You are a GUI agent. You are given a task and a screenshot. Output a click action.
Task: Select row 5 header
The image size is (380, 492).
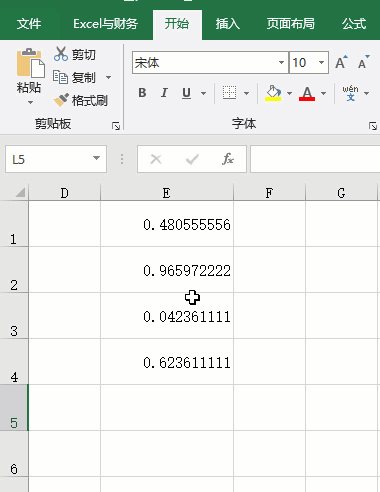pyautogui.click(x=14, y=408)
